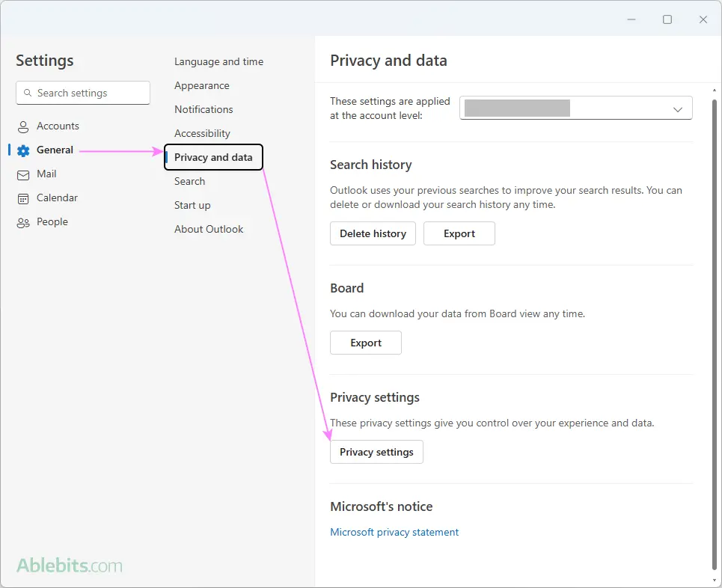Click the Accounts person icon
722x588 pixels.
click(23, 126)
